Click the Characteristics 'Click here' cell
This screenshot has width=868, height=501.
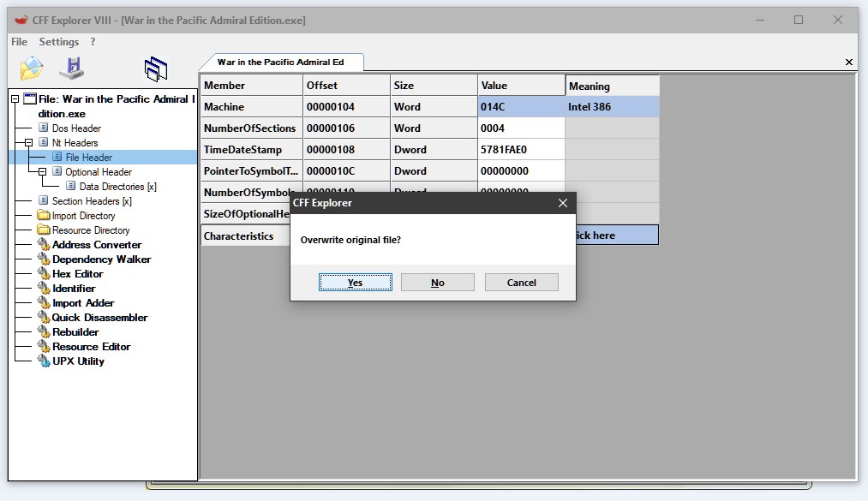[x=617, y=235]
